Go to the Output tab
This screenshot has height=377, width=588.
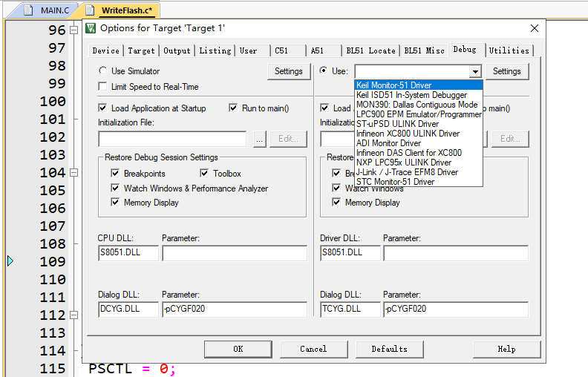tap(177, 50)
